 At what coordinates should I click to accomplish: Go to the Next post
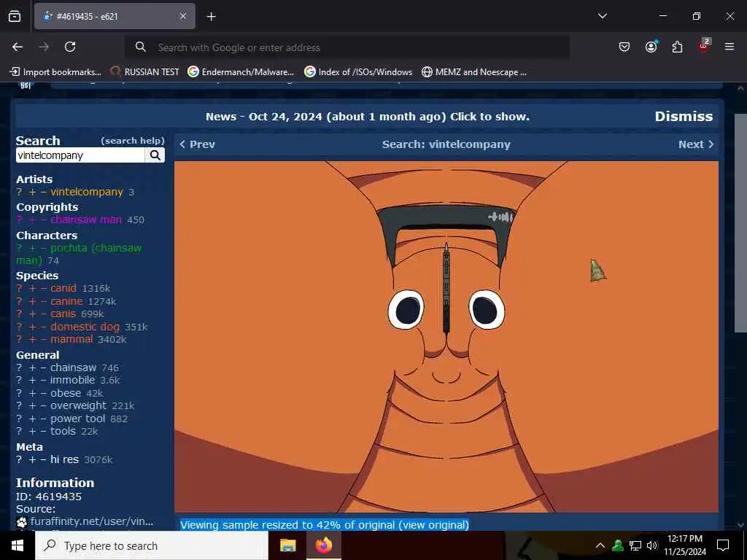(696, 144)
